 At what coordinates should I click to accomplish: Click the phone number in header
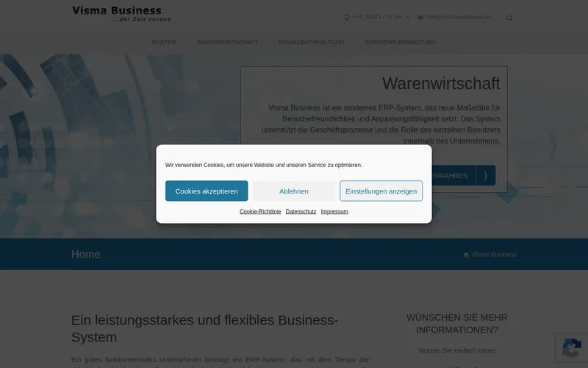(381, 17)
